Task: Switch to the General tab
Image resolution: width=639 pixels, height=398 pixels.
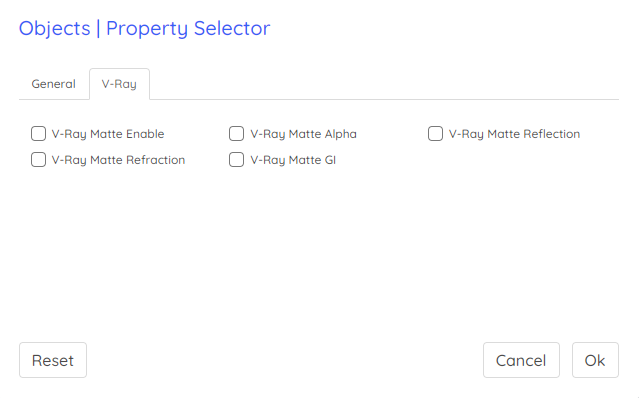Action: pyautogui.click(x=54, y=84)
